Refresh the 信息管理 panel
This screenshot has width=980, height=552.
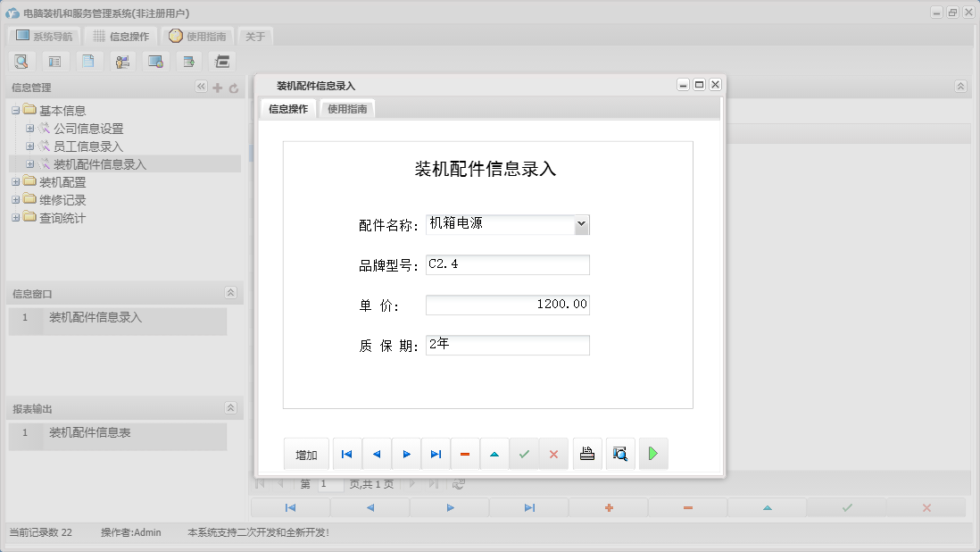pos(232,87)
